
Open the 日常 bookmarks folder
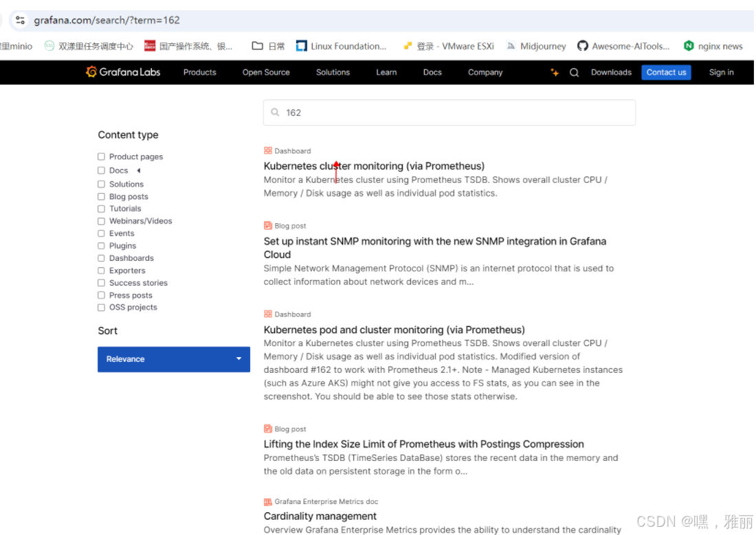(x=268, y=46)
